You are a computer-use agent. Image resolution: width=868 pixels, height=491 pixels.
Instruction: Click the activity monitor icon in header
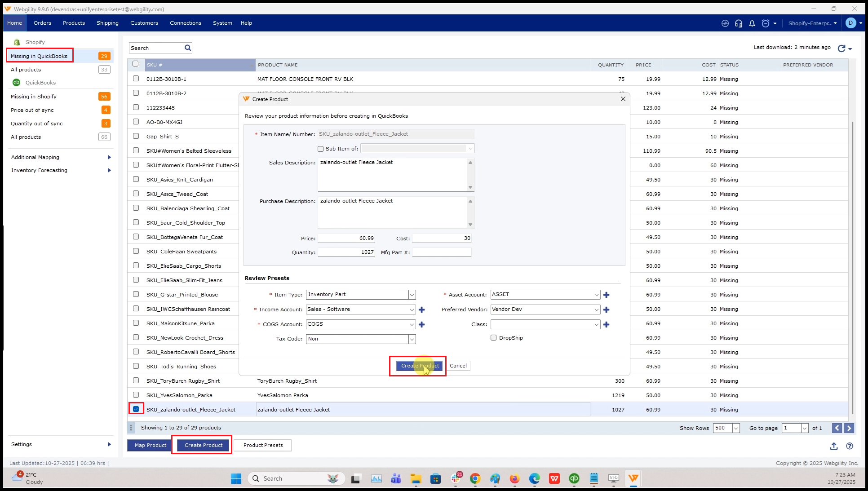click(725, 23)
